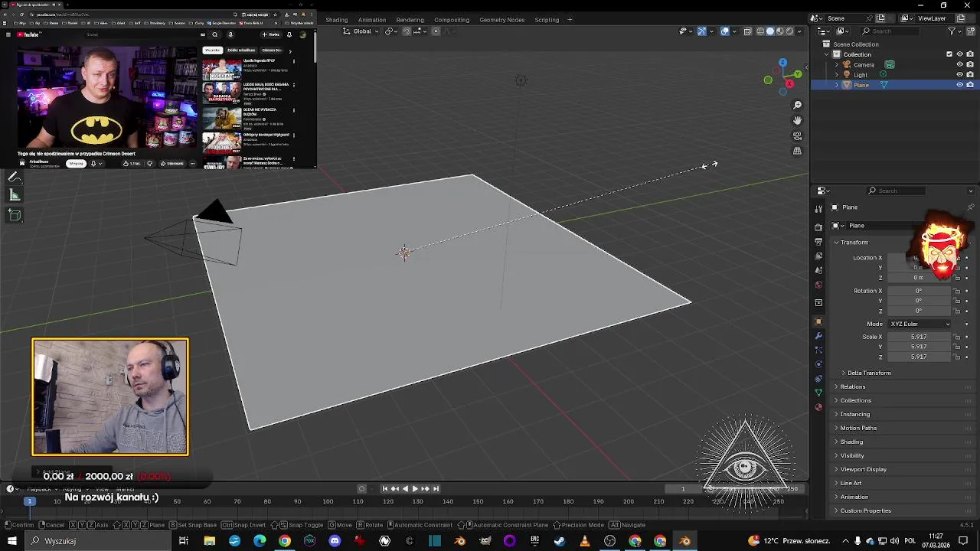Select the Measure tool in the viewport toolbar
This screenshot has height=551, width=980.
tap(14, 195)
